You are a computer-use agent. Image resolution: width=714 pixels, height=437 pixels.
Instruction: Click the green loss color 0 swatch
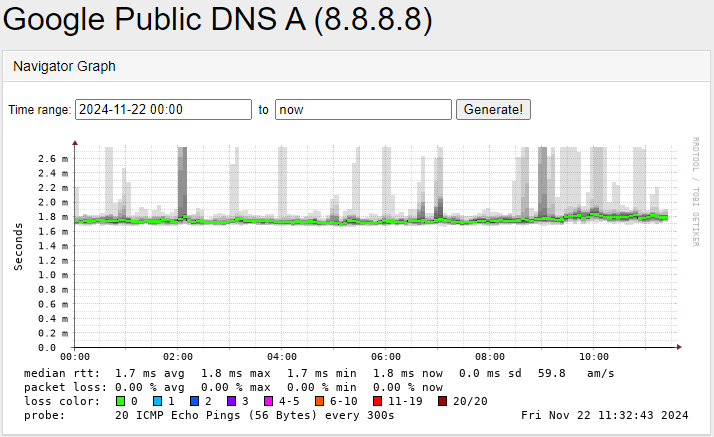(120, 401)
